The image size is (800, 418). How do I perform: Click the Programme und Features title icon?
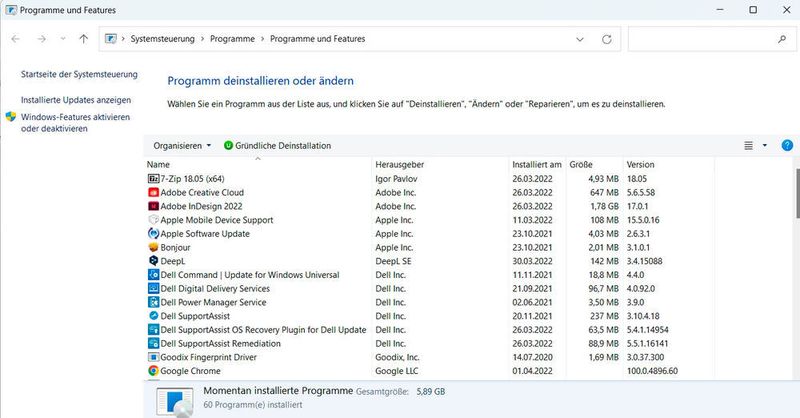pos(11,10)
